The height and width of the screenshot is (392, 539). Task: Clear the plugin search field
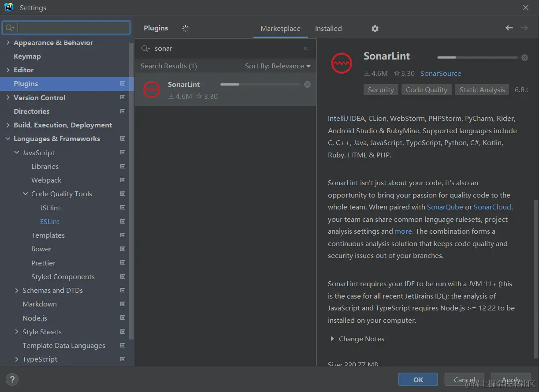point(305,49)
